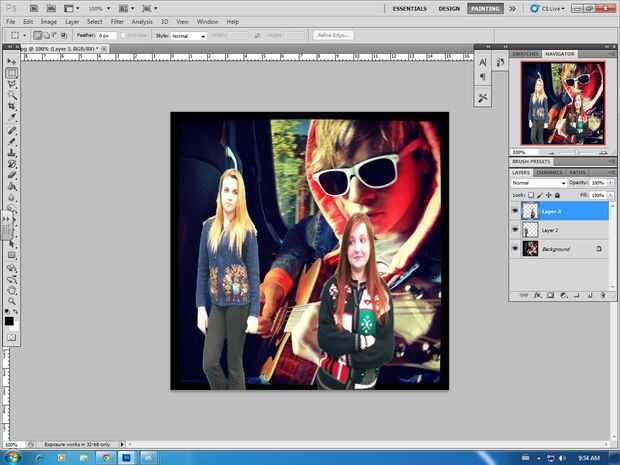Hide the Background layer eye icon

point(515,248)
